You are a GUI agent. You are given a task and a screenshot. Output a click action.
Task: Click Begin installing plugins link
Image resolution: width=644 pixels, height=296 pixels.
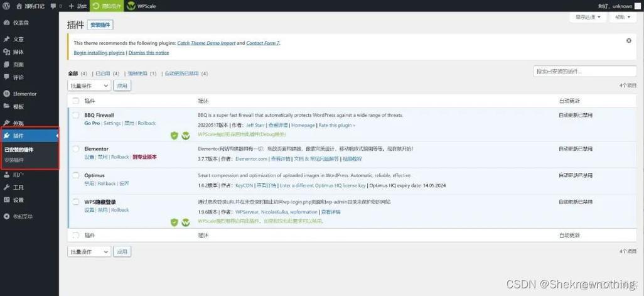tap(99, 53)
